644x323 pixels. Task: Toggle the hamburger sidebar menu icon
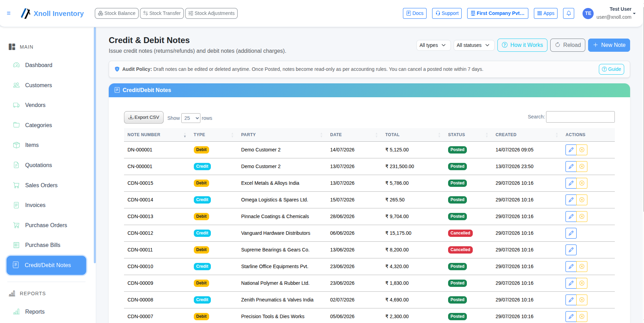pos(9,13)
